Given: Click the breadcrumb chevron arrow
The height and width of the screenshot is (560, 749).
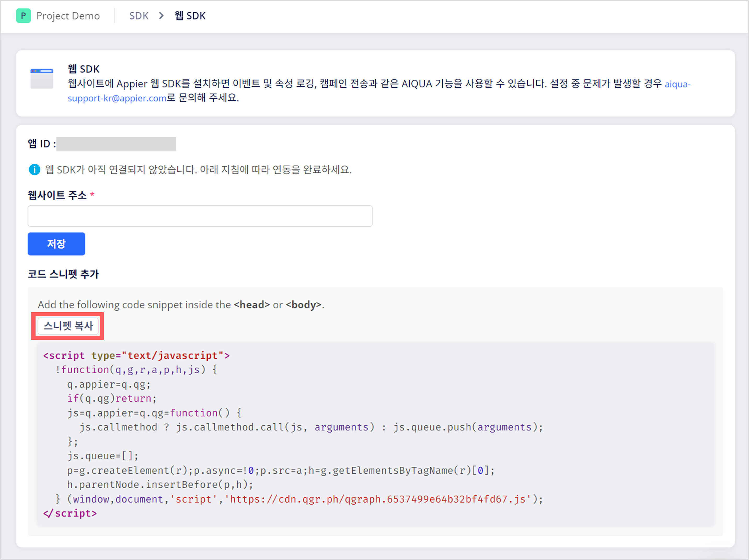Looking at the screenshot, I should coord(162,16).
